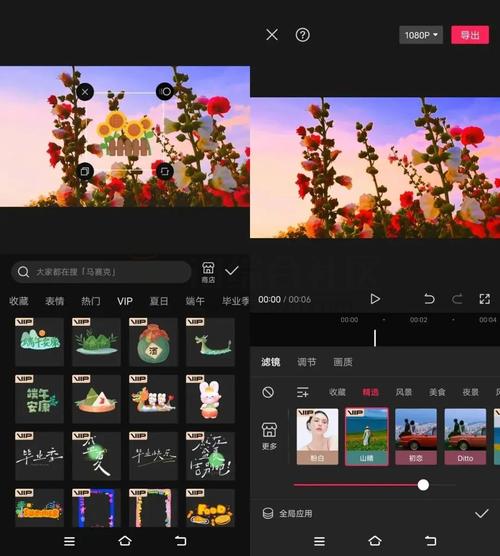Adjust the filter intensity slider
The width and height of the screenshot is (500, 556).
(x=423, y=485)
